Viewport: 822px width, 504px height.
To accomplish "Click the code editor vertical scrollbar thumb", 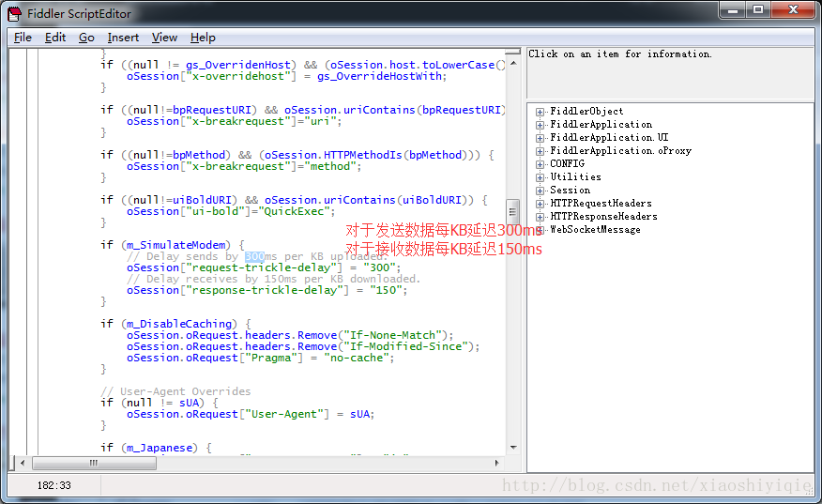I will click(512, 212).
